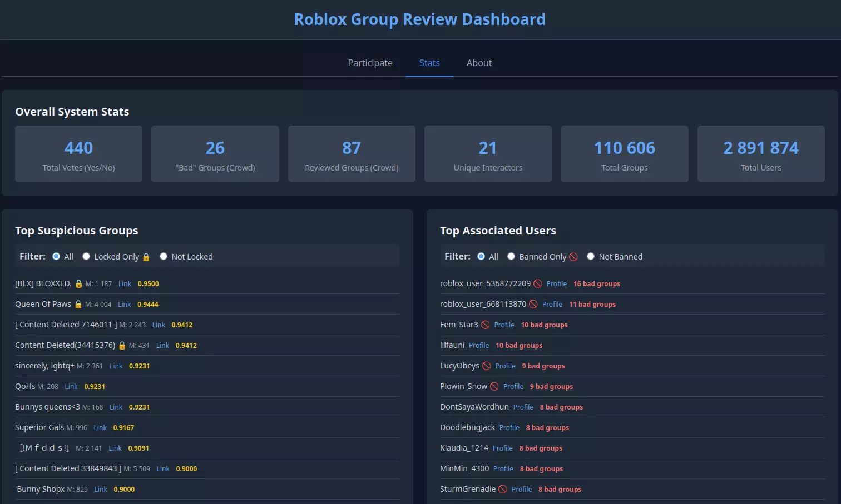This screenshot has height=504, width=841.
Task: Click the banned icon beside roblox_user_5368772209
Action: click(x=538, y=284)
